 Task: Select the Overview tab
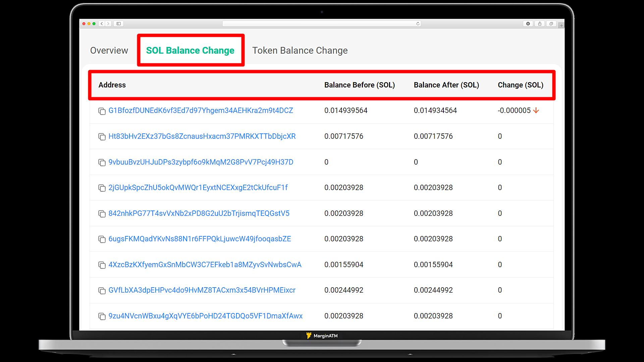point(109,50)
